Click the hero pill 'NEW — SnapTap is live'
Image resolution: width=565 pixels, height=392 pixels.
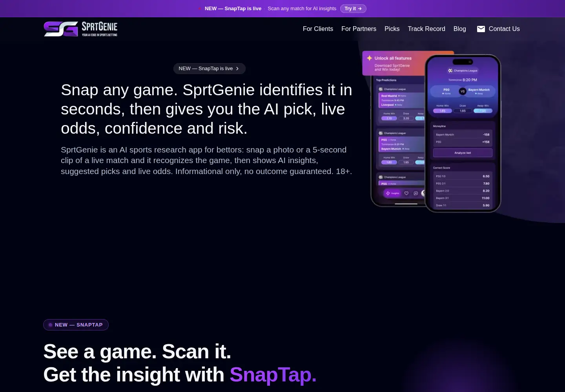coord(210,69)
